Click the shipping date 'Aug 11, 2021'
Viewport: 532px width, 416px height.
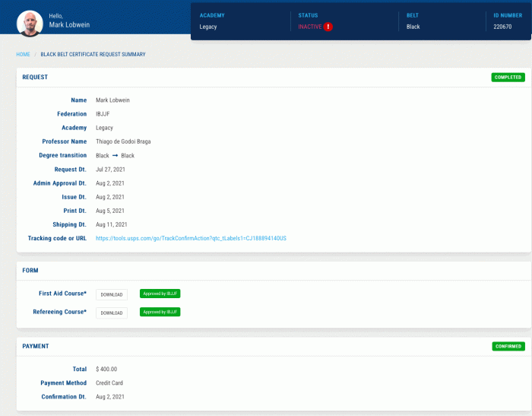111,224
